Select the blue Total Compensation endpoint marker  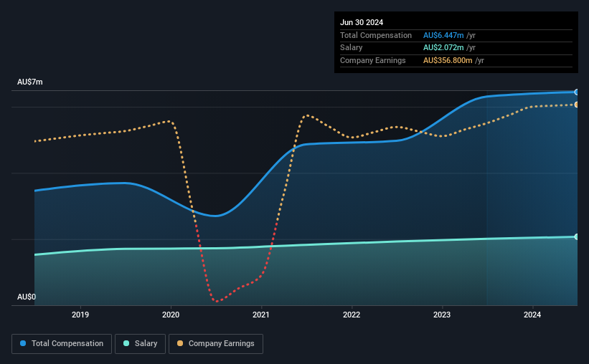point(576,92)
